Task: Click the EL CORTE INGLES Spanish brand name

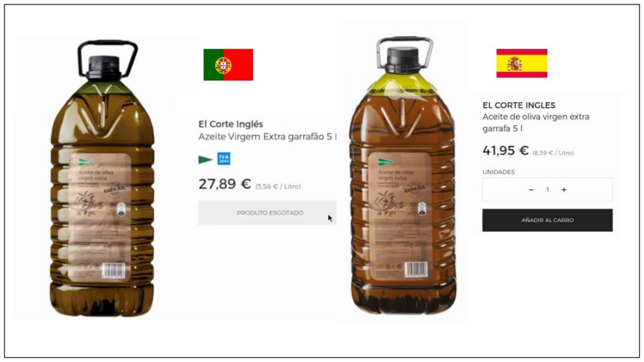Action: coord(519,105)
